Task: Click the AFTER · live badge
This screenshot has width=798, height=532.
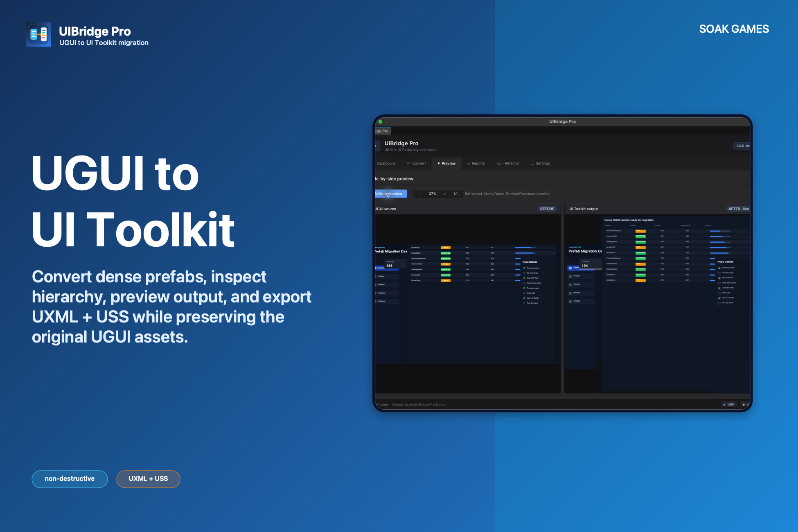Action: click(738, 209)
